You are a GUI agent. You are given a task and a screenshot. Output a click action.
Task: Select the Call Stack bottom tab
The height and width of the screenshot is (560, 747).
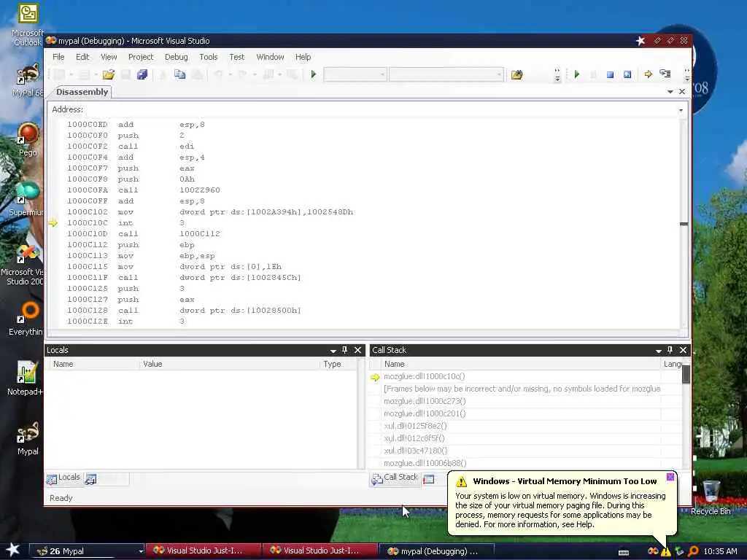coord(395,478)
